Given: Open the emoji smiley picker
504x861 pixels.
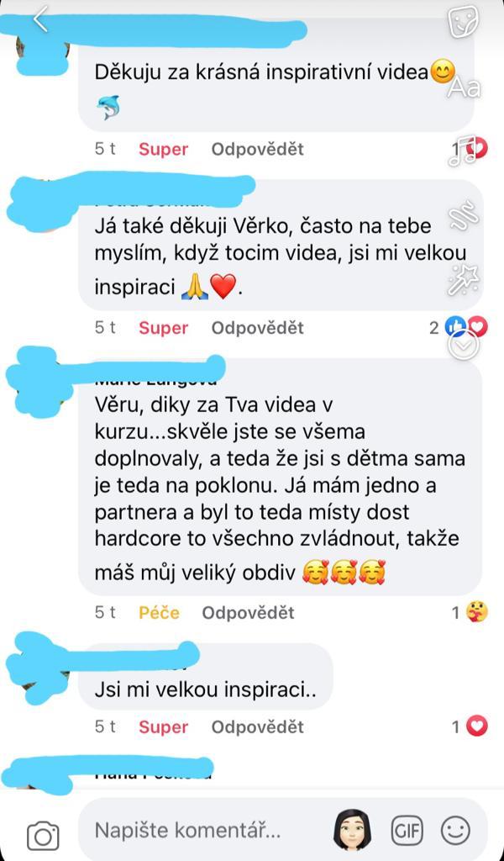Looking at the screenshot, I should tap(455, 830).
